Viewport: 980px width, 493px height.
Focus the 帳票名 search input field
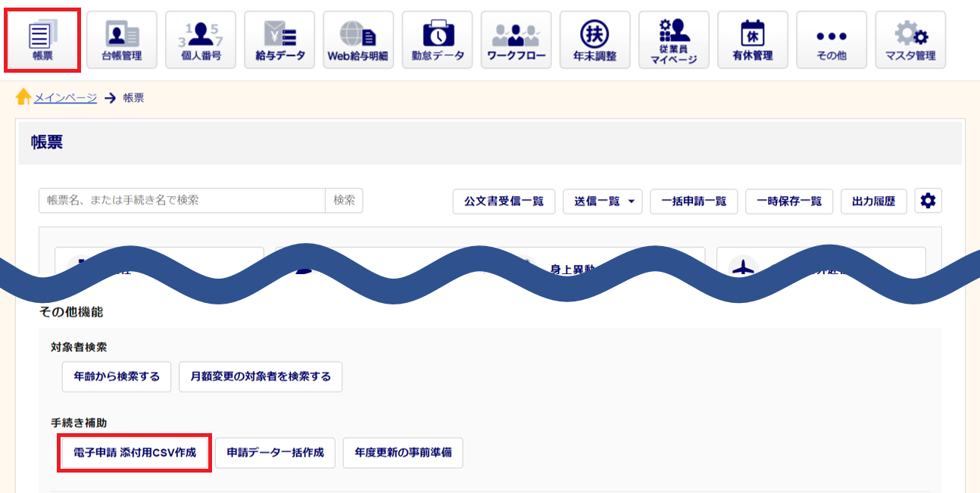(182, 201)
